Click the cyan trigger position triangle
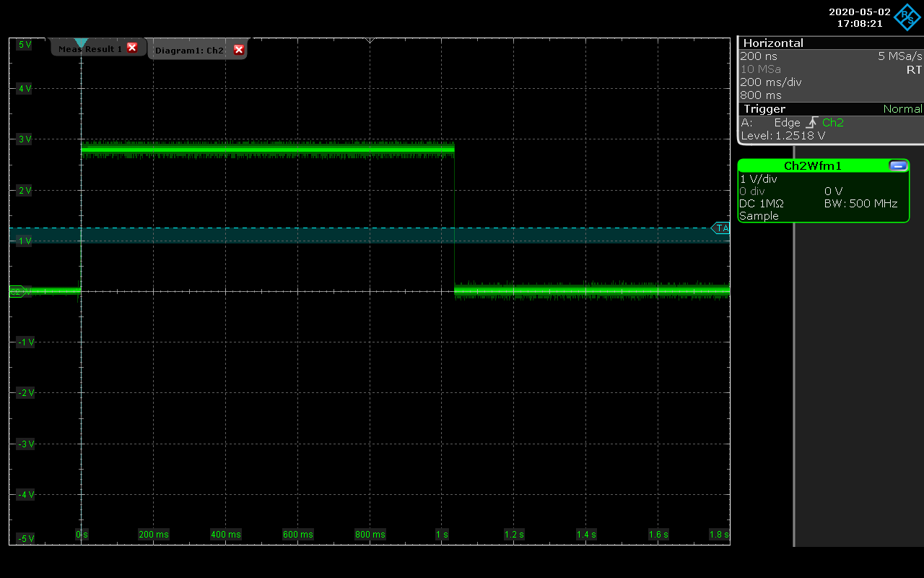 (79, 42)
